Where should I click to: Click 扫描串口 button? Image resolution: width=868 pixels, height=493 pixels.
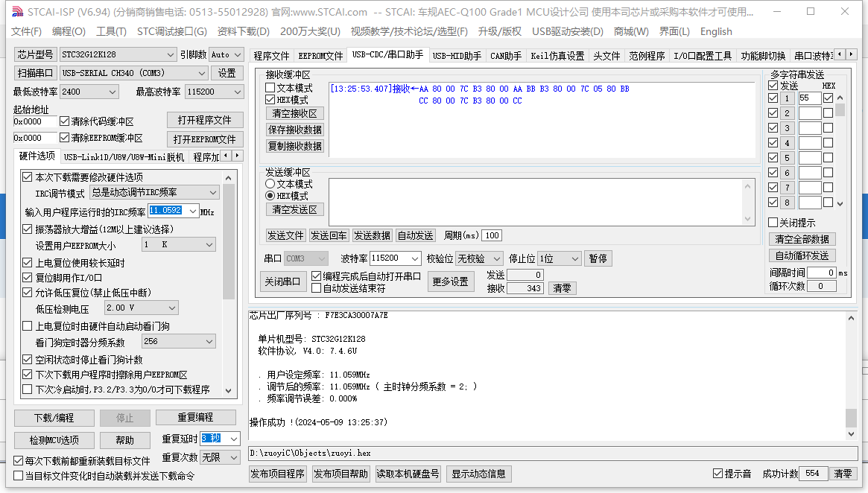point(35,73)
